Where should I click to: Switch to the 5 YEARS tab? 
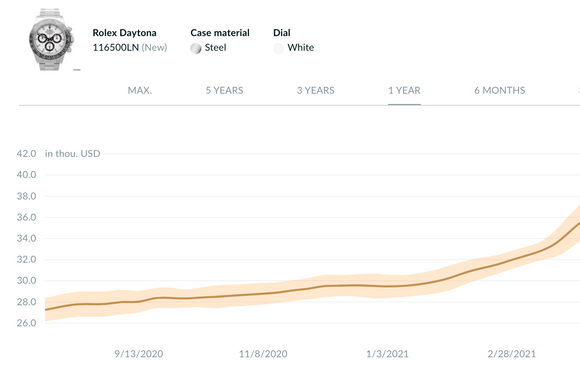click(x=225, y=90)
